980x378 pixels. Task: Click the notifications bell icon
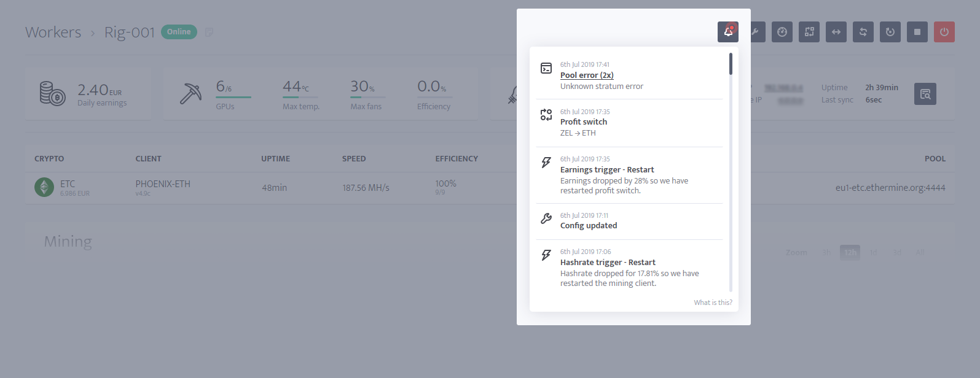point(728,32)
